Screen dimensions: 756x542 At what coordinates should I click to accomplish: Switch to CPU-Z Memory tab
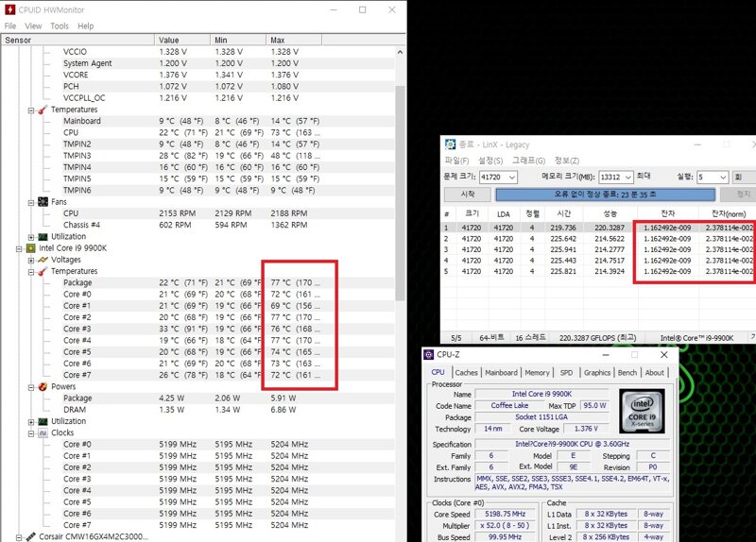pyautogui.click(x=537, y=372)
